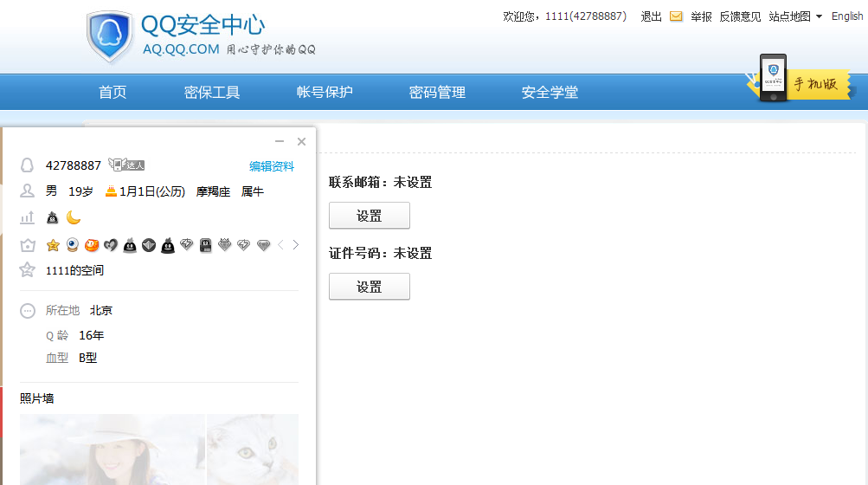Screen dimensions: 868x485
Task: Click the 摩羯座 zodiac text
Action: point(213,191)
